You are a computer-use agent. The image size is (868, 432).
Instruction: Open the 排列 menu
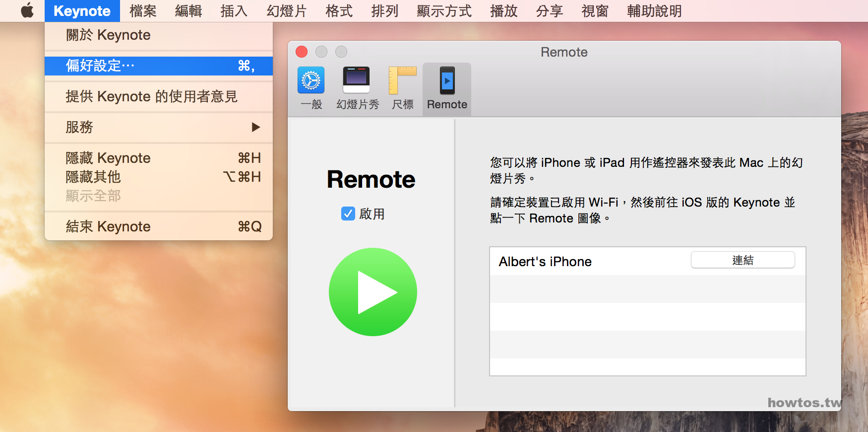385,11
